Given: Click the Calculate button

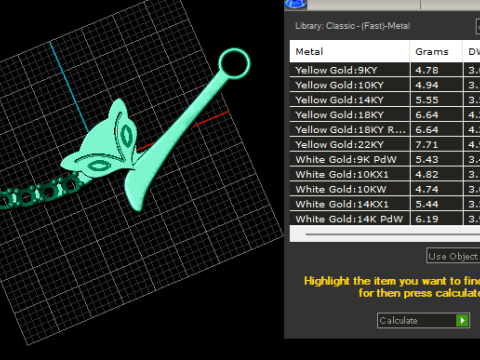Looking at the screenshot, I should pyautogui.click(x=423, y=320).
